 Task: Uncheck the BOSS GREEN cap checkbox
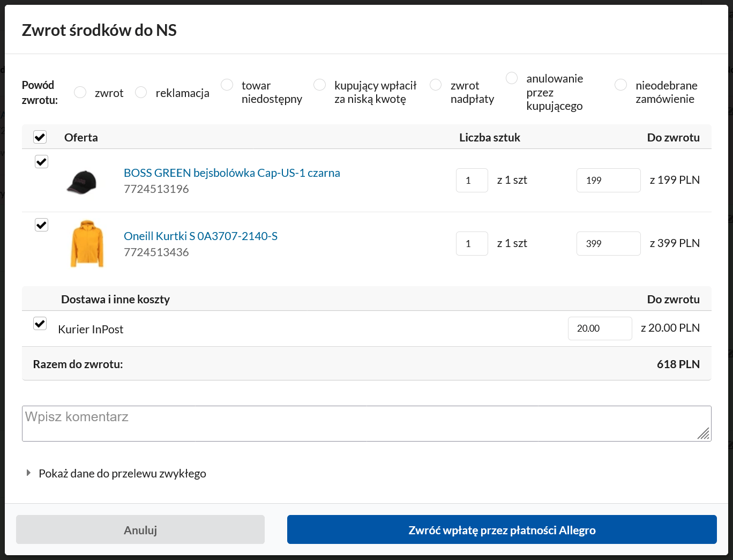[x=41, y=161]
